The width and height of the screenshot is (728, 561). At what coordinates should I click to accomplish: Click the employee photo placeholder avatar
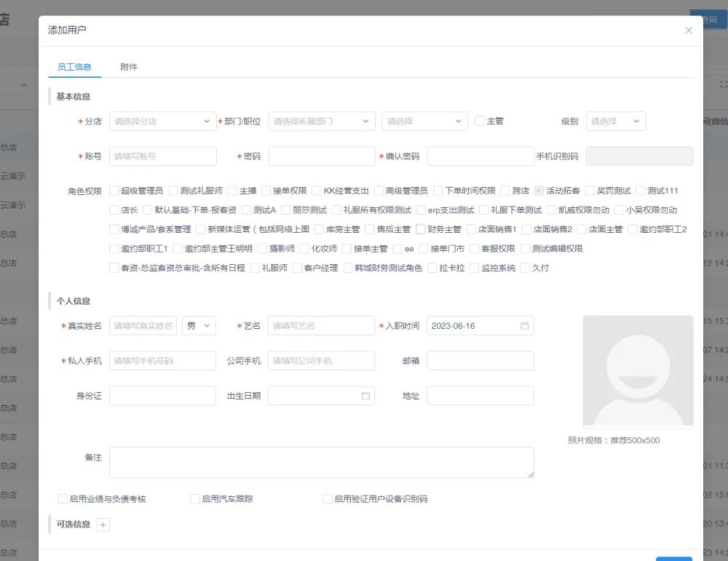pyautogui.click(x=638, y=371)
